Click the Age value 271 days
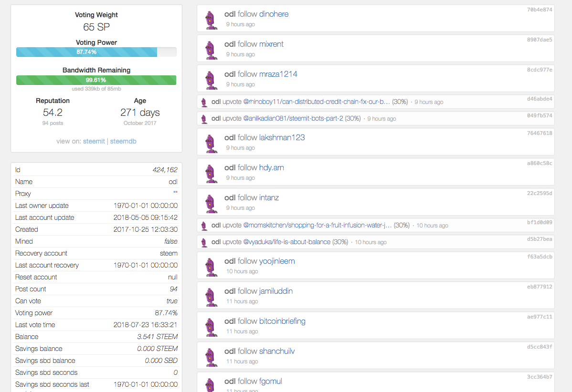This screenshot has width=572, height=392. pyautogui.click(x=140, y=113)
